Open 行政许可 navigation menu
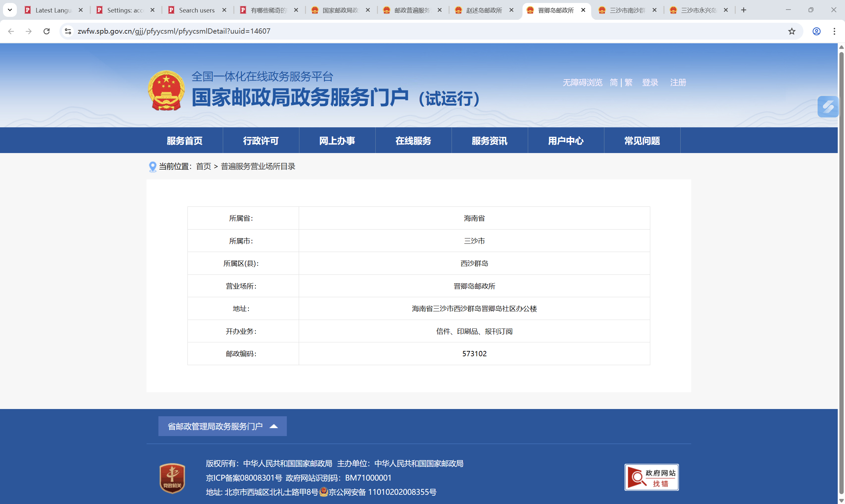This screenshot has width=845, height=504. click(261, 141)
